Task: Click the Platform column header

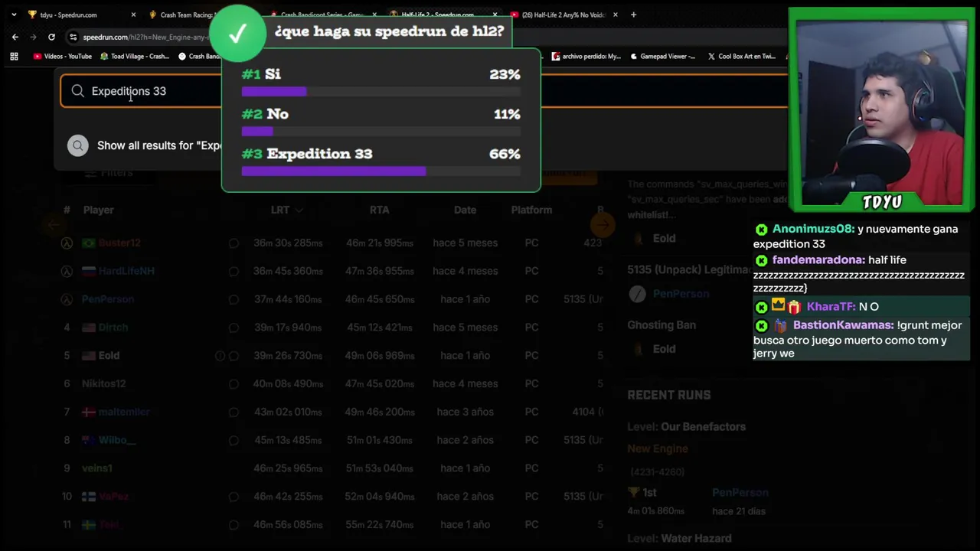Action: point(531,210)
